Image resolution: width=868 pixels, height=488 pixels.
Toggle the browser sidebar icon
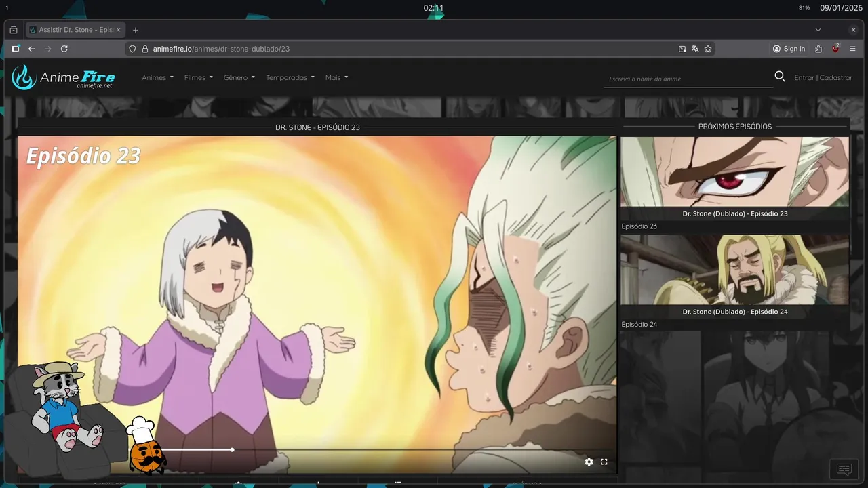point(16,49)
